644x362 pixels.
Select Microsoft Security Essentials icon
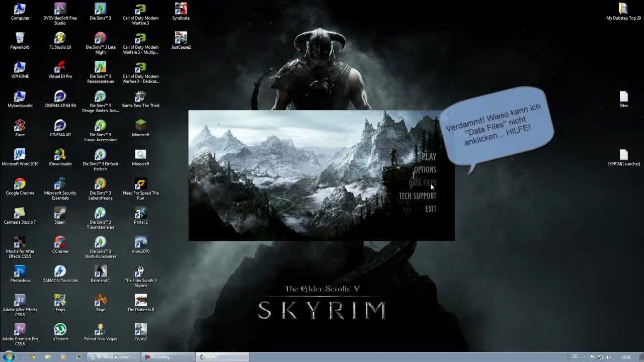60,189
